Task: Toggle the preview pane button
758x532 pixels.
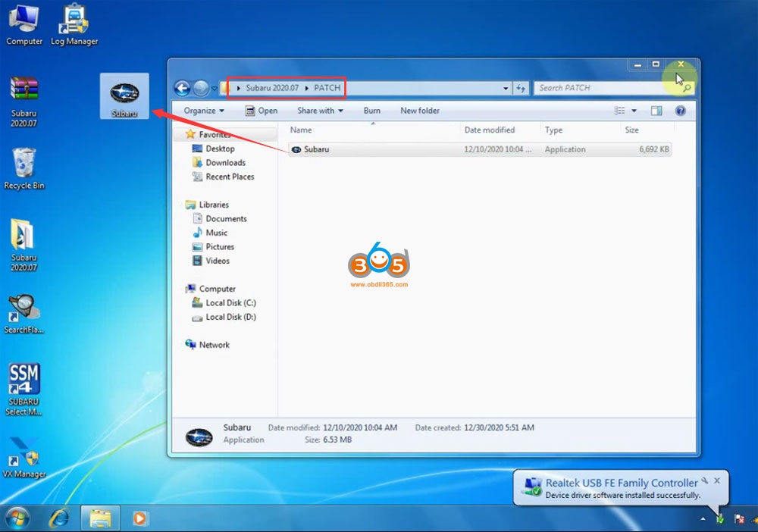Action: (x=656, y=111)
